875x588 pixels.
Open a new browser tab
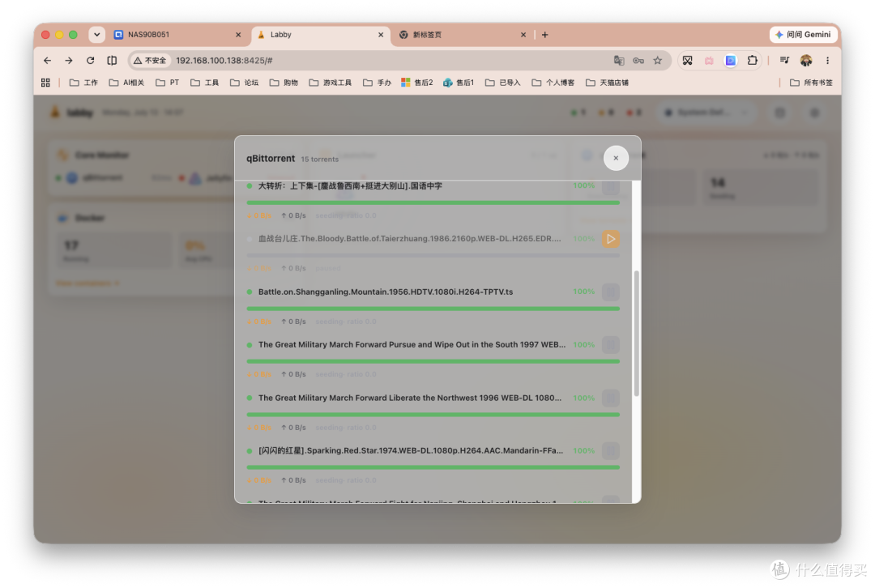pyautogui.click(x=544, y=35)
